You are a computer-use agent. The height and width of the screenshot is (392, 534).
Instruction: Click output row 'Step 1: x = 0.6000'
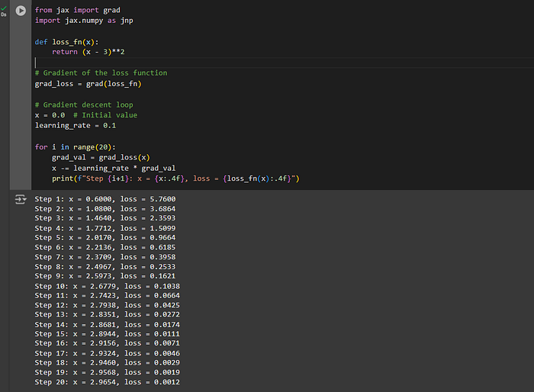(x=105, y=199)
